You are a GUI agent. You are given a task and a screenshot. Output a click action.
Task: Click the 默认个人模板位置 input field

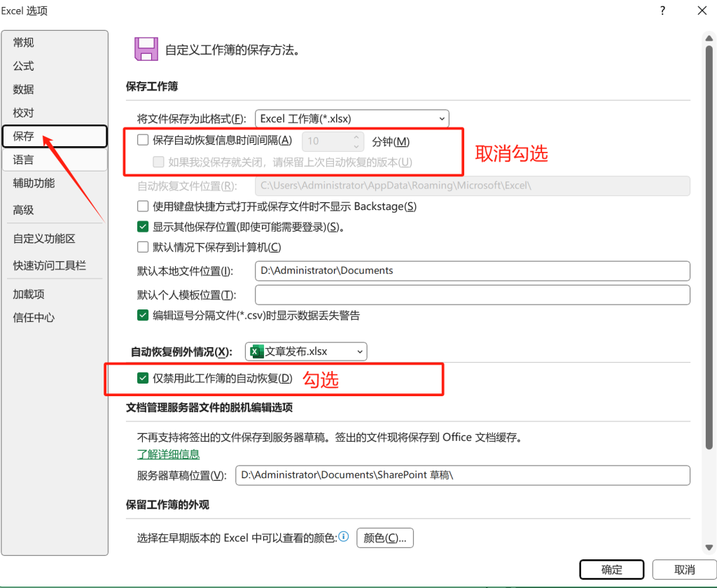[473, 295]
